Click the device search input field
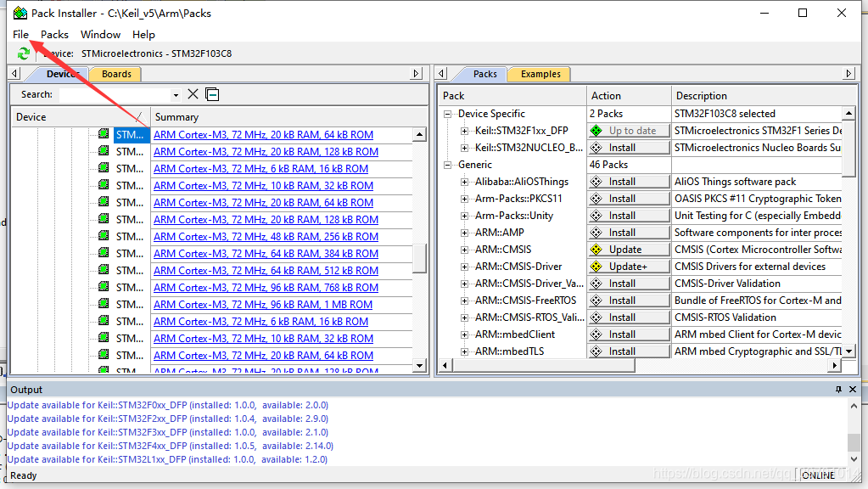This screenshot has height=489, width=868. pos(115,95)
